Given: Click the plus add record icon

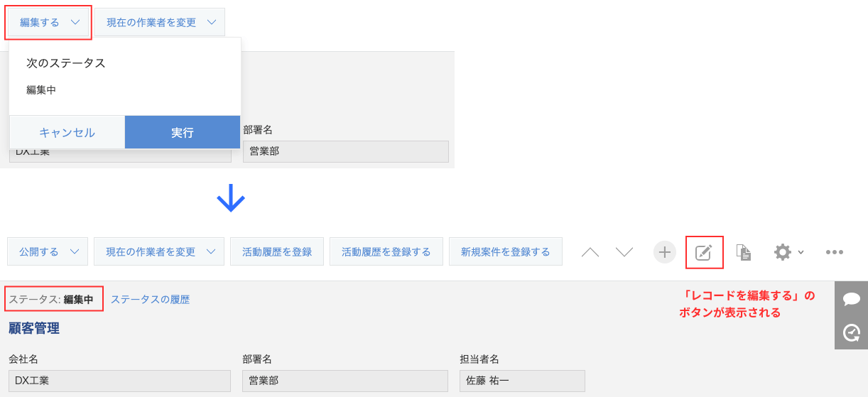Looking at the screenshot, I should pos(664,252).
